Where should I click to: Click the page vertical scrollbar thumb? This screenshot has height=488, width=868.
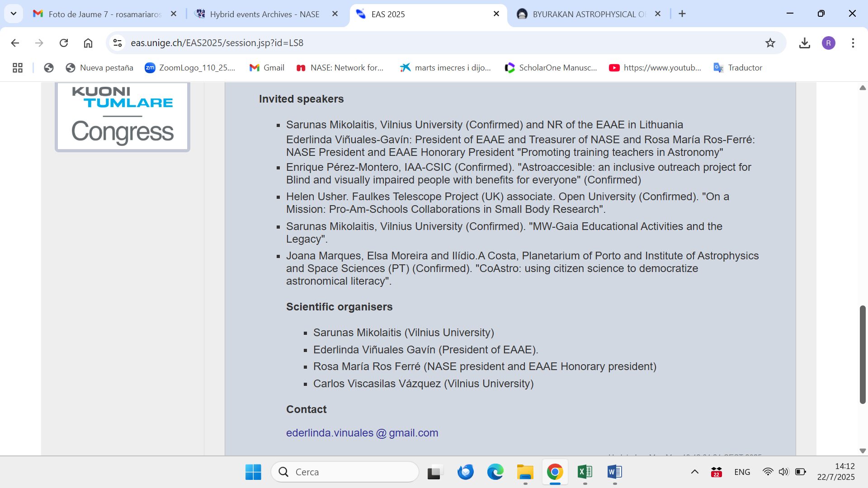click(863, 355)
